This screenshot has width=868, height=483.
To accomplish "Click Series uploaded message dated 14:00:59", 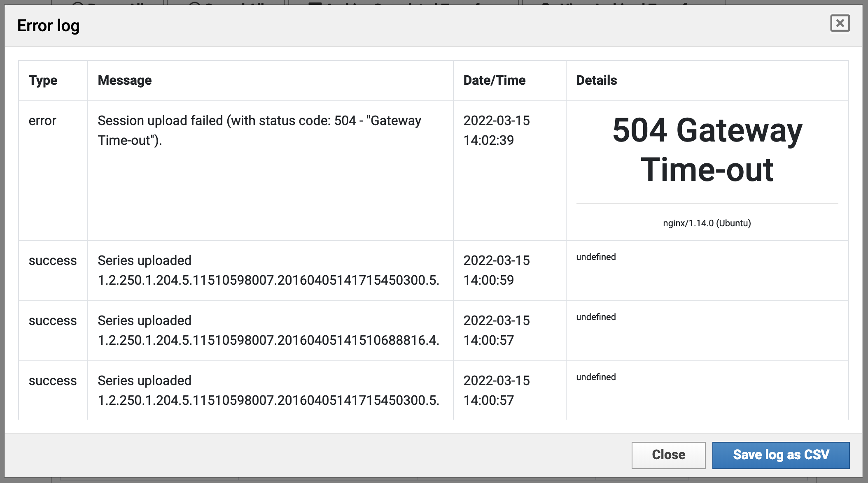I will tap(268, 270).
